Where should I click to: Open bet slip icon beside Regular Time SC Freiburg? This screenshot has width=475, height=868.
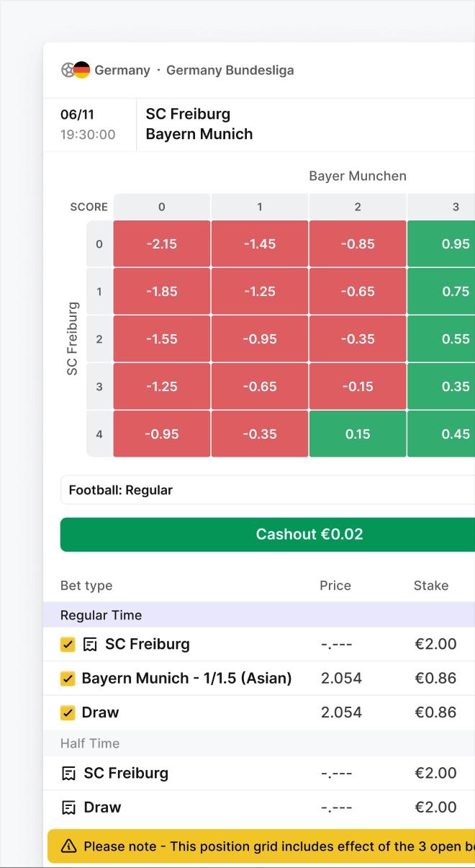click(x=90, y=645)
